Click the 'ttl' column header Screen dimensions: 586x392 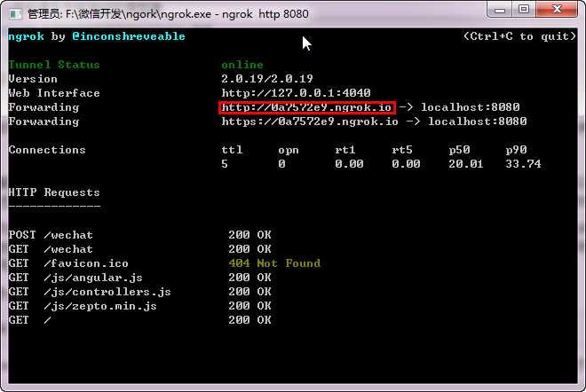pyautogui.click(x=232, y=150)
